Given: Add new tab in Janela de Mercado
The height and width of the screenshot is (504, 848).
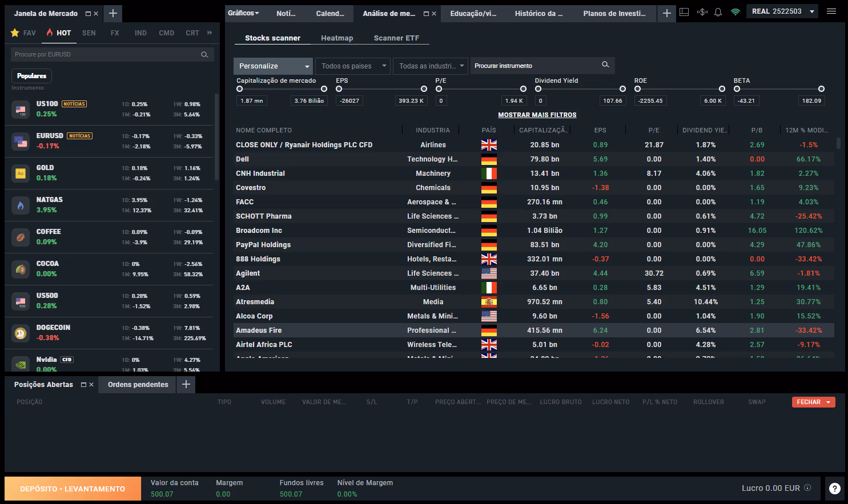Looking at the screenshot, I should click(113, 13).
